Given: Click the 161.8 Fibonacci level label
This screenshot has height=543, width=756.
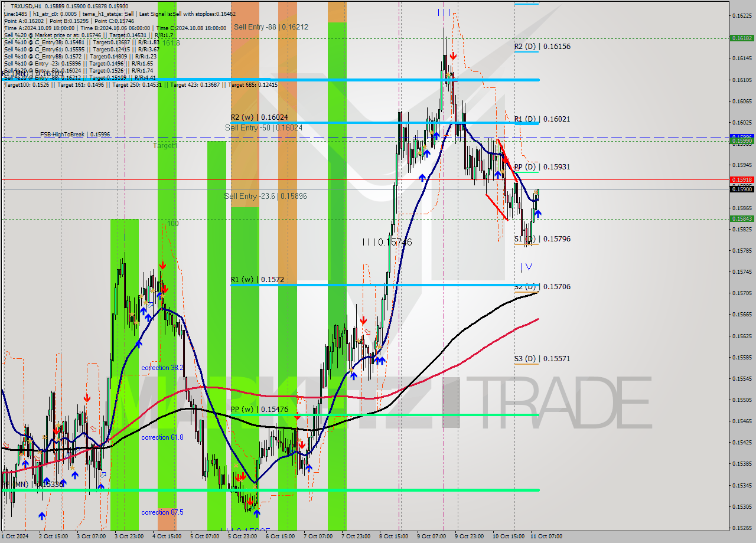Looking at the screenshot, I should pyautogui.click(x=171, y=43).
